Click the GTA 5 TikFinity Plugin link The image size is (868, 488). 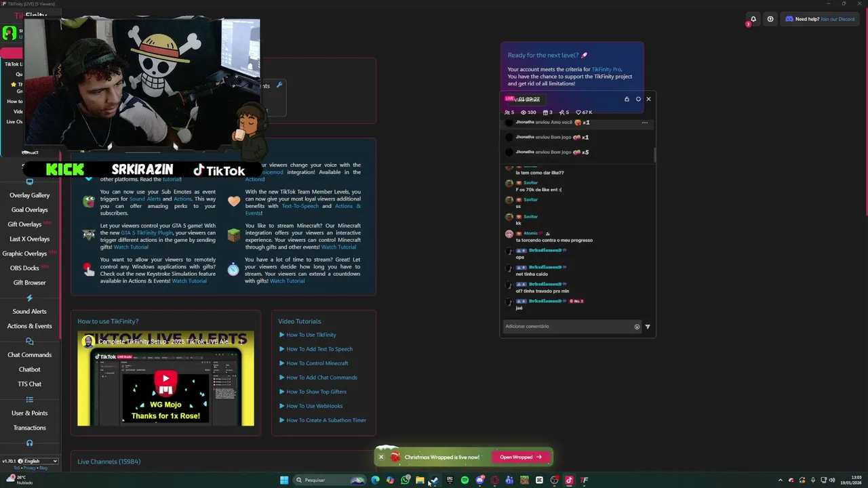coord(147,232)
